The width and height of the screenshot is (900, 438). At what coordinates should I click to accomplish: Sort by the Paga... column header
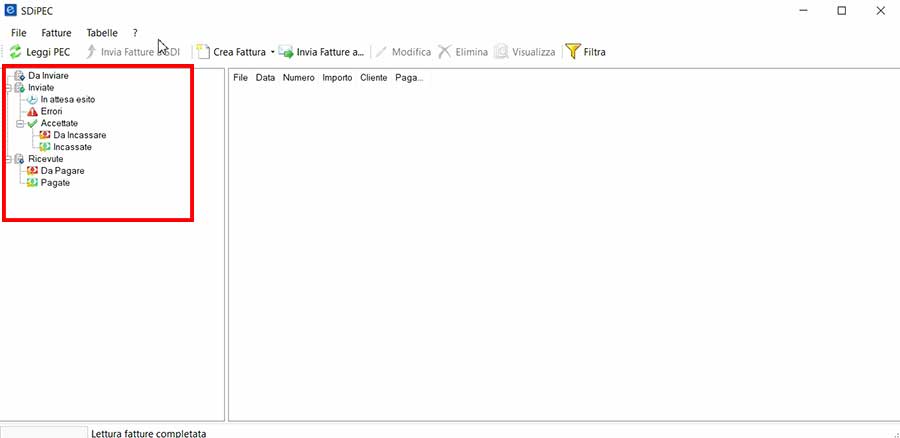pos(409,78)
